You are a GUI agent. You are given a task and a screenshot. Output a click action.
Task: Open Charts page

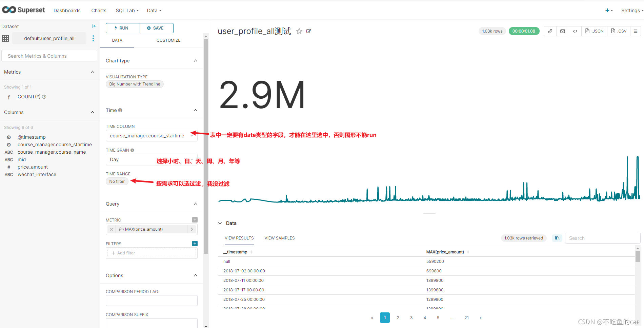(99, 11)
